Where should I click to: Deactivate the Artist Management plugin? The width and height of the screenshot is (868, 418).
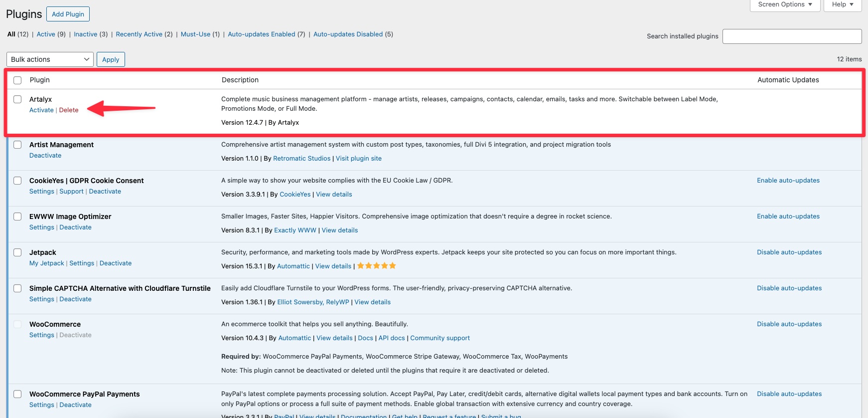coord(45,156)
